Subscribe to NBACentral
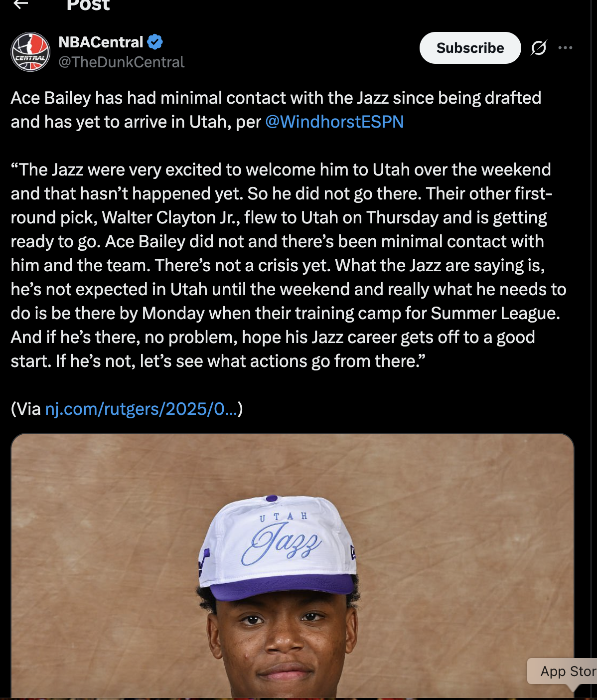This screenshot has width=597, height=700. [x=470, y=48]
